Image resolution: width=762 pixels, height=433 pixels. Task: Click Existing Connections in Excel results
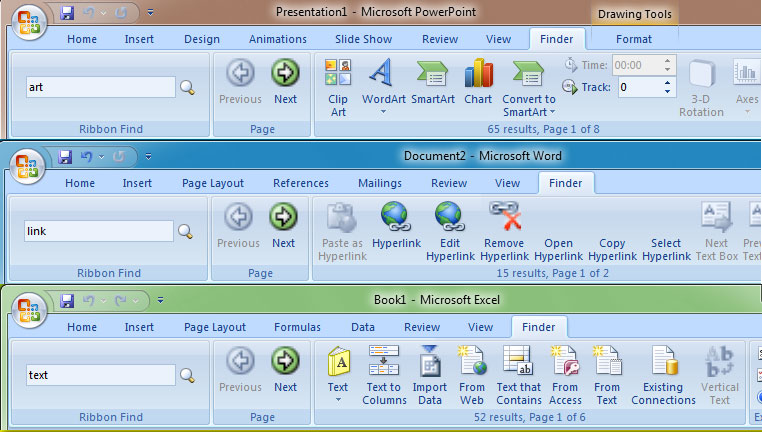tap(663, 376)
